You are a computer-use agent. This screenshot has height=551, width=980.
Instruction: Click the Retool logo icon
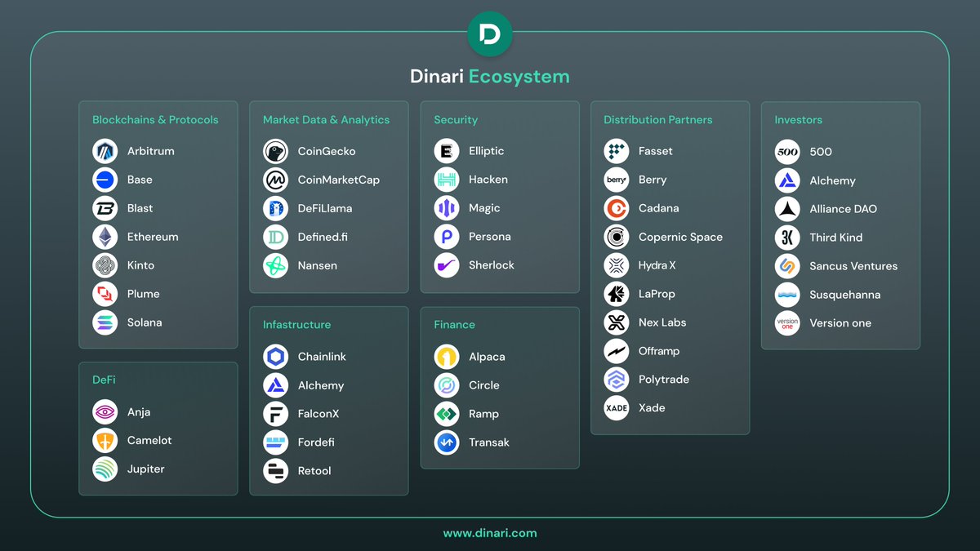[x=276, y=471]
